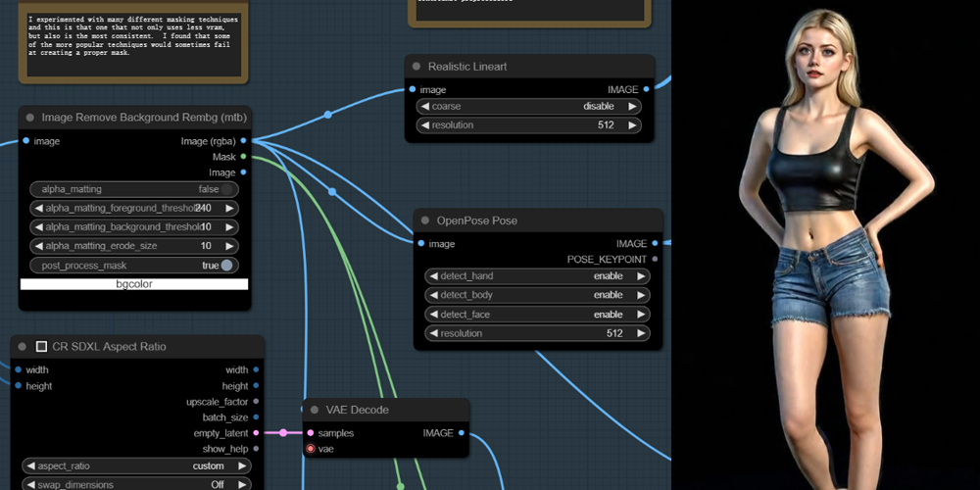Click the width output socket on CR SDXL

[256, 369]
